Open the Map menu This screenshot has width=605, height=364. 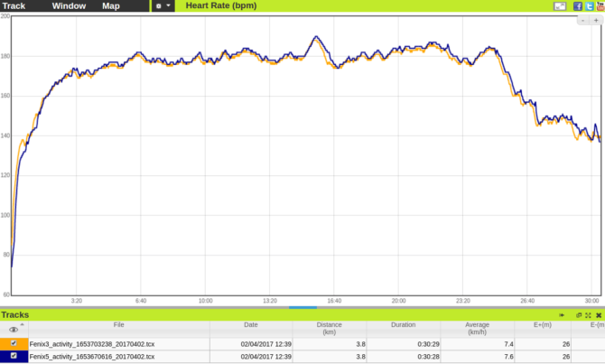pos(111,5)
